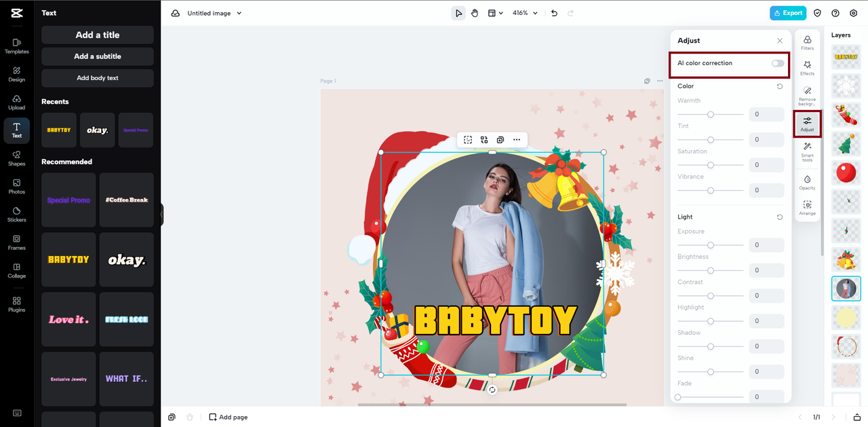Select the hand pan tool
Screen dimensions: 868x427
coord(475,13)
